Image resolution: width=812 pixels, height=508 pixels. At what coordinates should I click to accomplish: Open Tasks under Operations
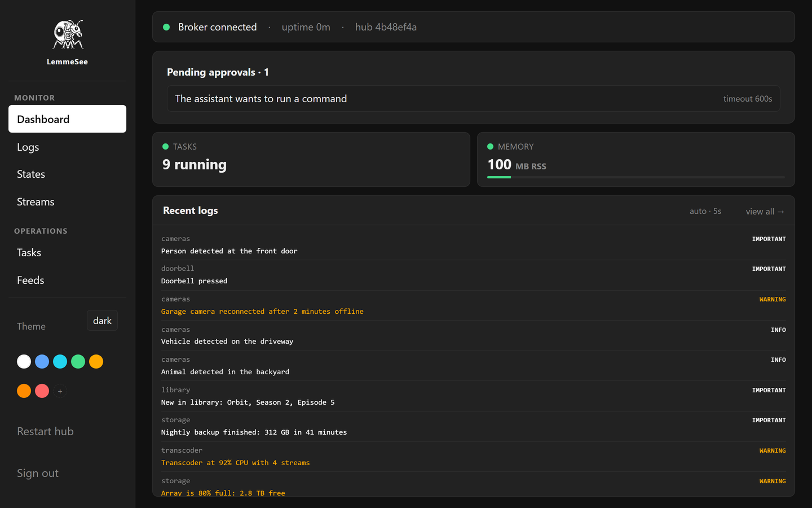coord(67,253)
